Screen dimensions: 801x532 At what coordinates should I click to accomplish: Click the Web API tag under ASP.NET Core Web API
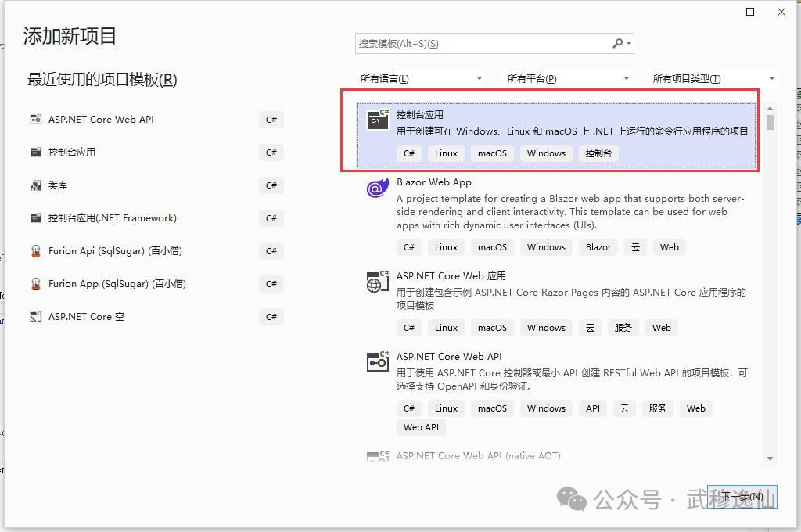pyautogui.click(x=421, y=427)
